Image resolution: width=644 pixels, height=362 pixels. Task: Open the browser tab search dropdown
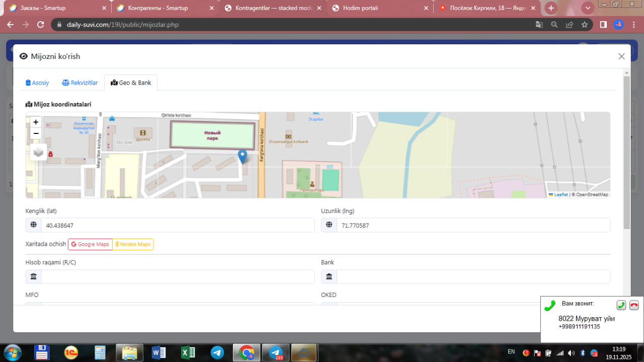pos(587,8)
